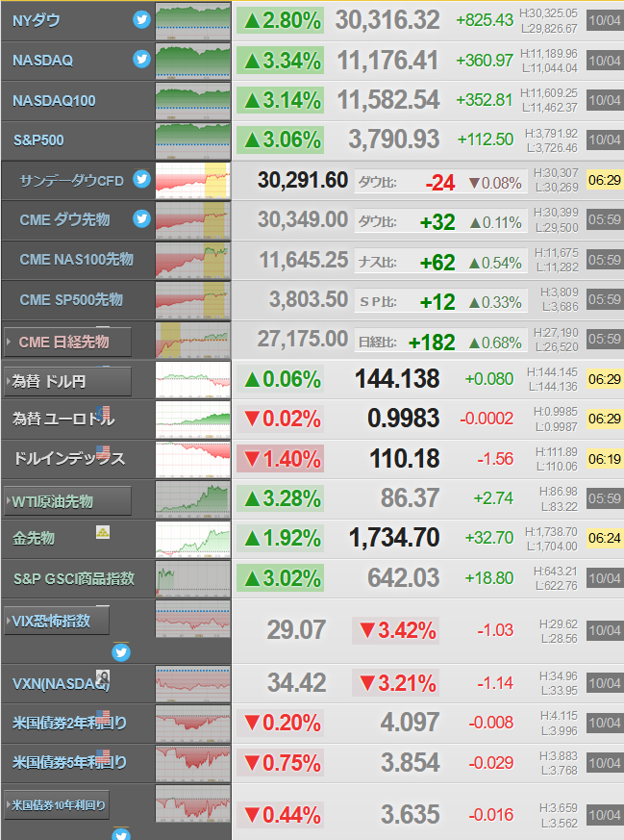Open the CME SP500先物 link
This screenshot has height=840, width=624.
tap(71, 299)
